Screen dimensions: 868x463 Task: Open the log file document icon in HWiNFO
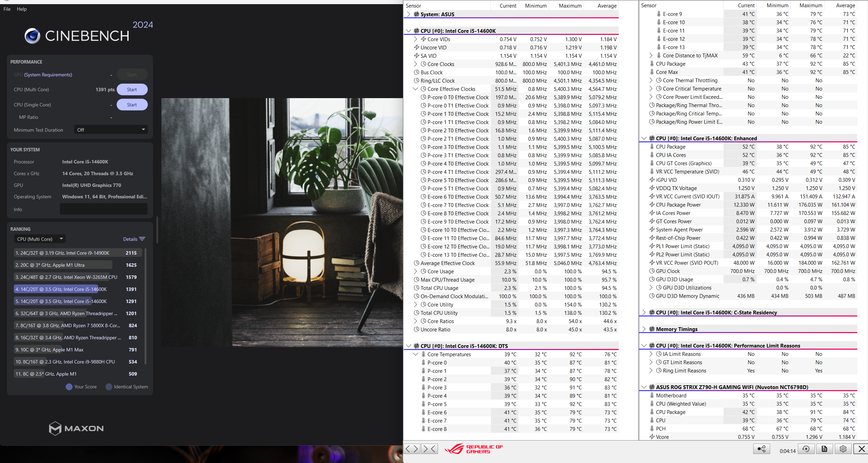[x=824, y=449]
